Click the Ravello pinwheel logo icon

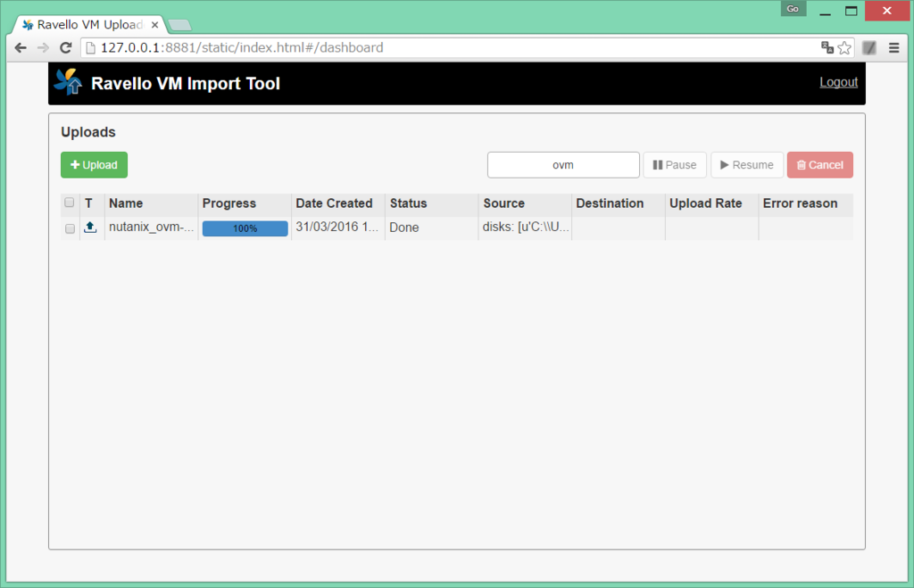(68, 82)
